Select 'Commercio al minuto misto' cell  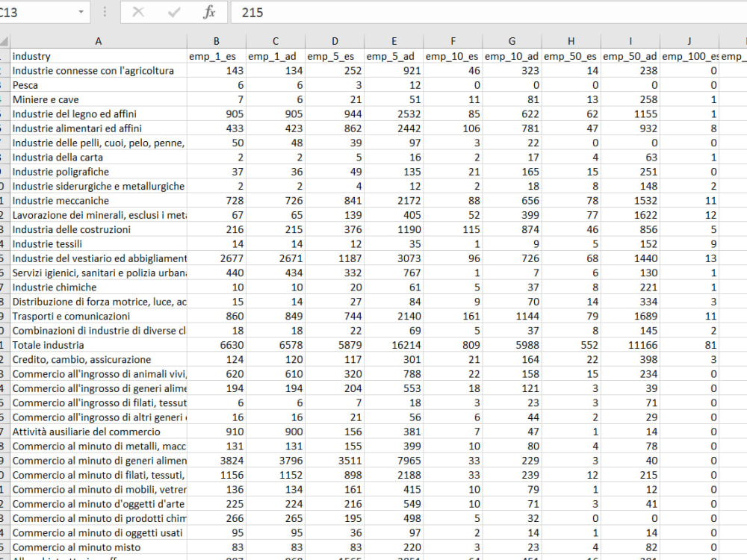99,547
